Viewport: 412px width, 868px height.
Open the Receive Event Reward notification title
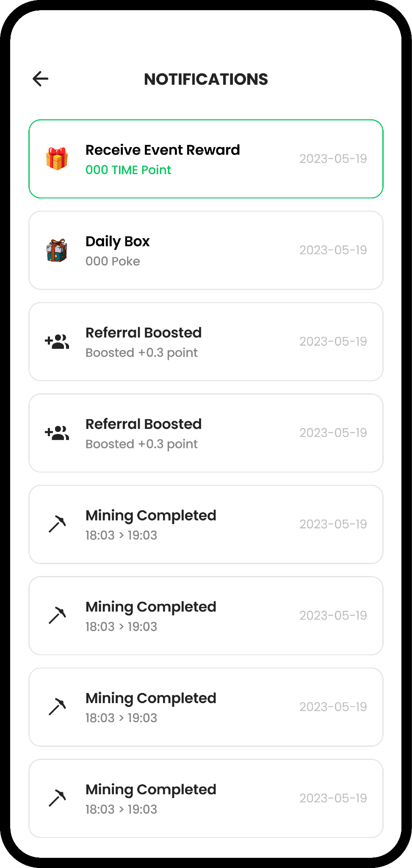tap(163, 150)
